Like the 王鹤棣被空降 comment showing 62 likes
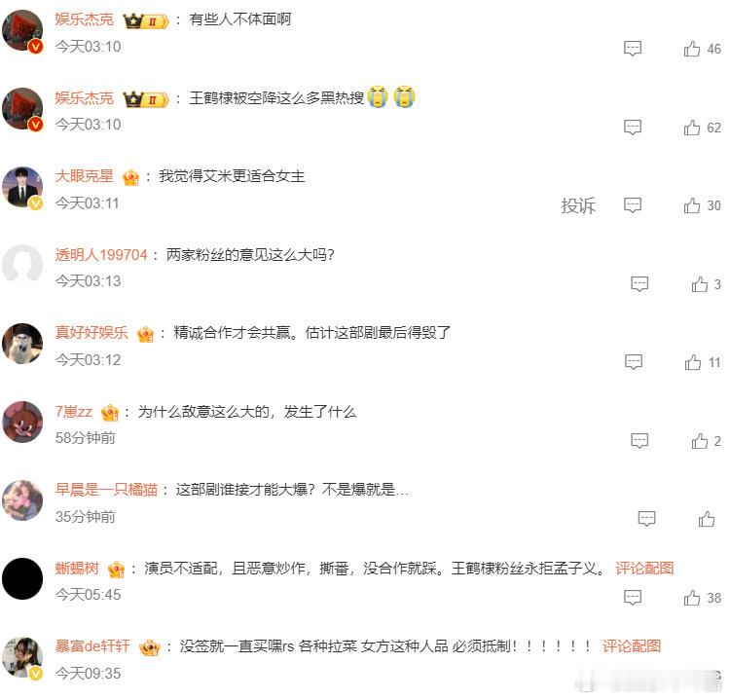Screen dimensions: 730x700 (692, 128)
